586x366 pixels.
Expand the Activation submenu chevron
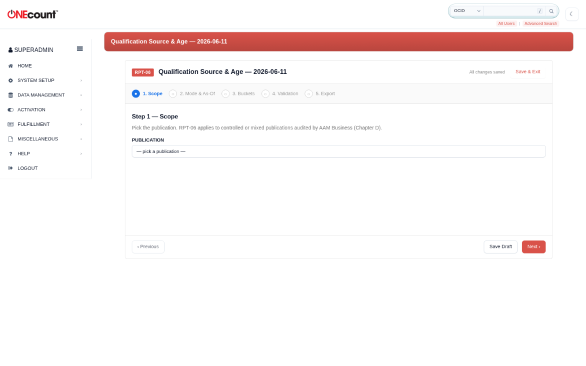click(x=81, y=110)
